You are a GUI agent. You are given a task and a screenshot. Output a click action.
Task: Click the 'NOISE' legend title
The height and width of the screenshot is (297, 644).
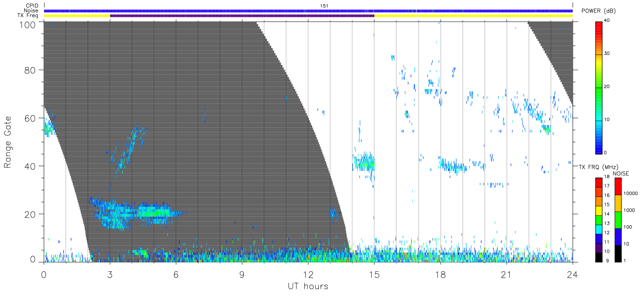(x=620, y=173)
